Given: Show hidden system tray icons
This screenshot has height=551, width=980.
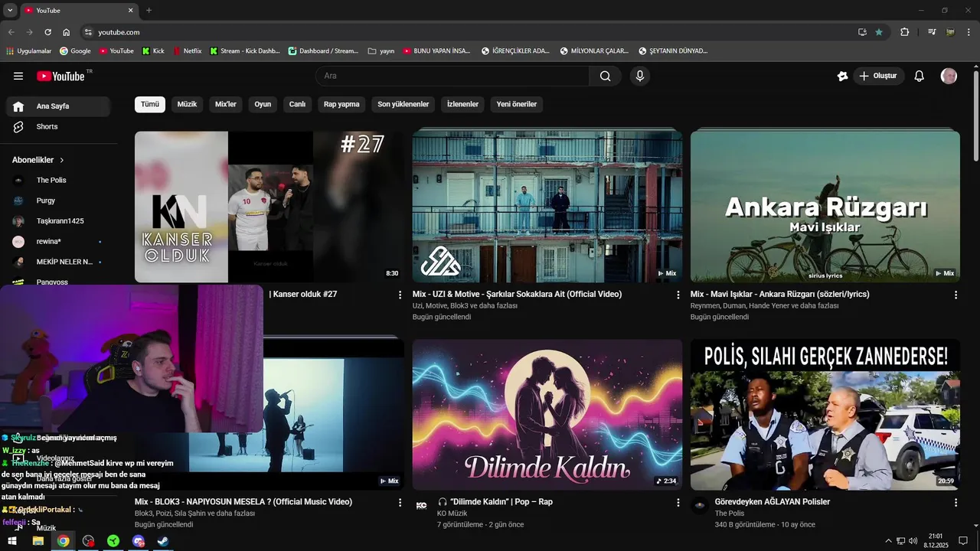Looking at the screenshot, I should pyautogui.click(x=888, y=541).
